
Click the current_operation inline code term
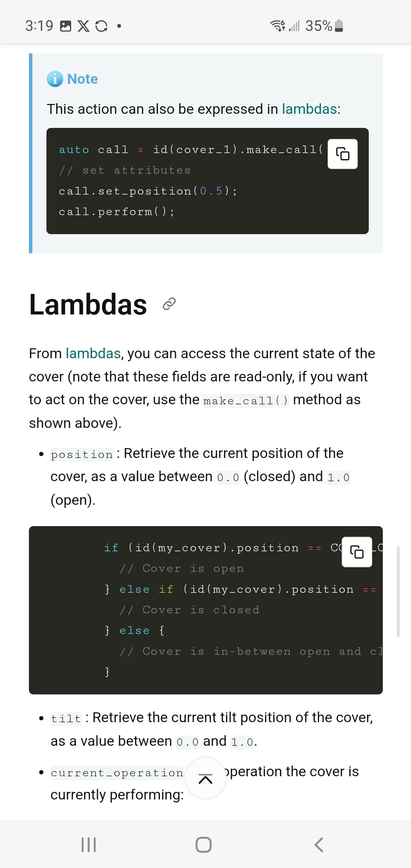coord(117,773)
